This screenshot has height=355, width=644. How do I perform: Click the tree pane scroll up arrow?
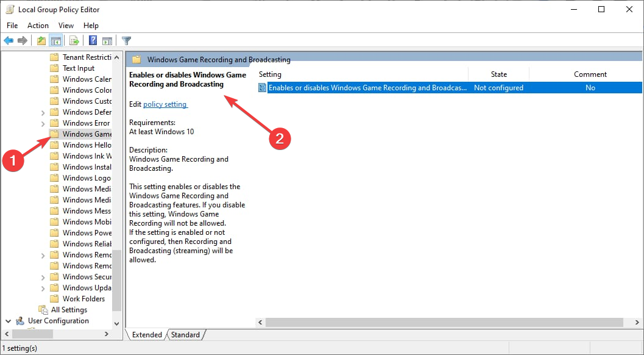point(116,57)
